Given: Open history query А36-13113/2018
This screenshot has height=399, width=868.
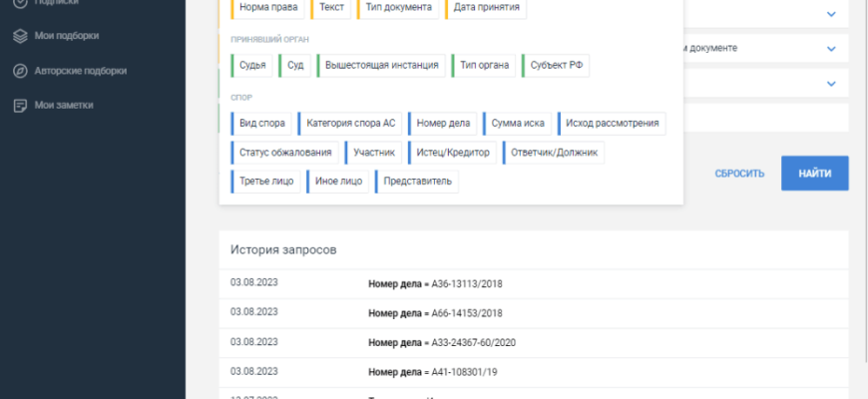Looking at the screenshot, I should tap(435, 284).
